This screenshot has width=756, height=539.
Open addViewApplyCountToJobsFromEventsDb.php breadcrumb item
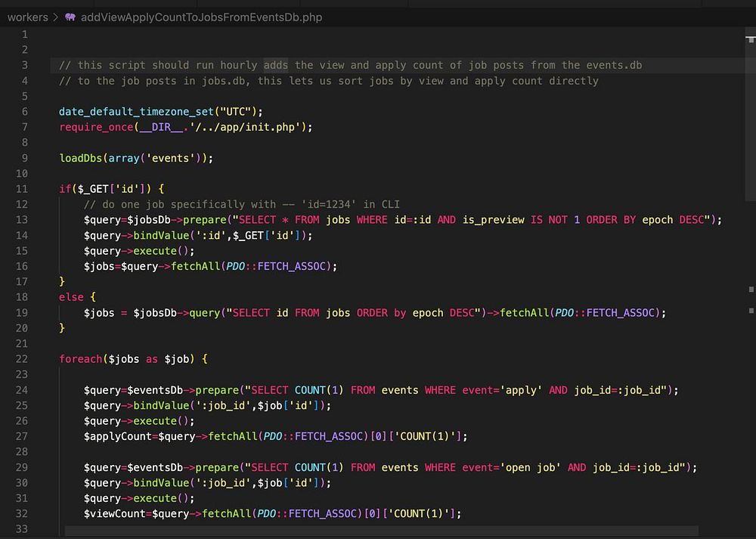coord(201,17)
